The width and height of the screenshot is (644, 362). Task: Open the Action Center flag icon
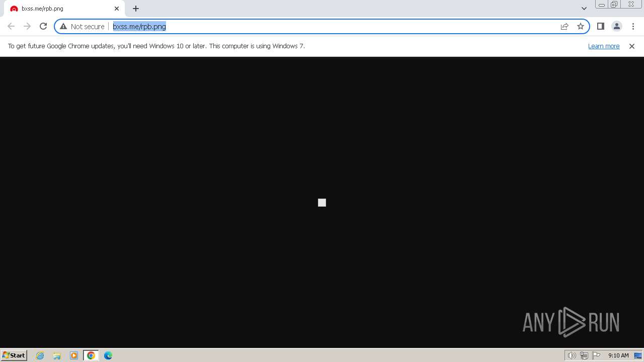pos(596,355)
